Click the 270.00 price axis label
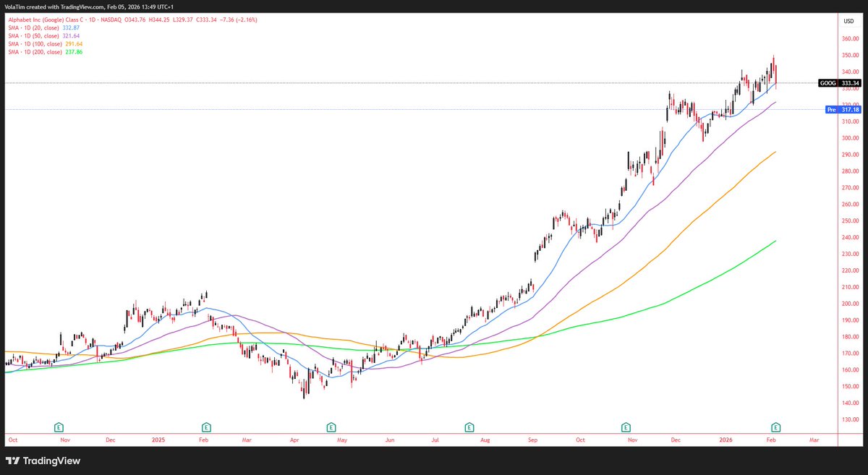 [848, 188]
